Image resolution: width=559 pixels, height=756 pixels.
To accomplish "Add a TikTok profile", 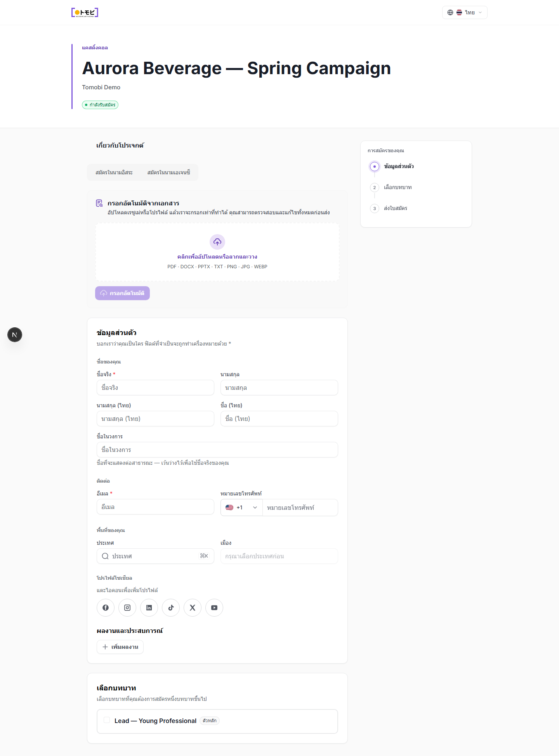I will (x=171, y=608).
